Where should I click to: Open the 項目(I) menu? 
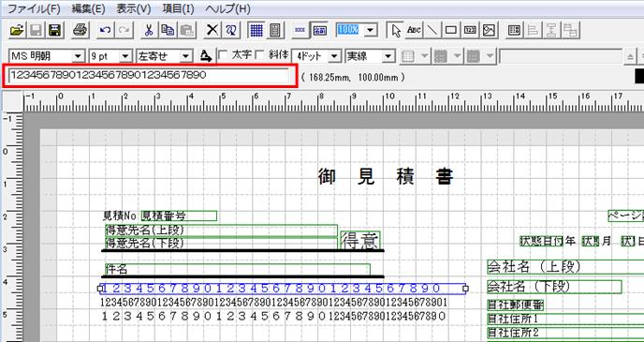(x=178, y=8)
